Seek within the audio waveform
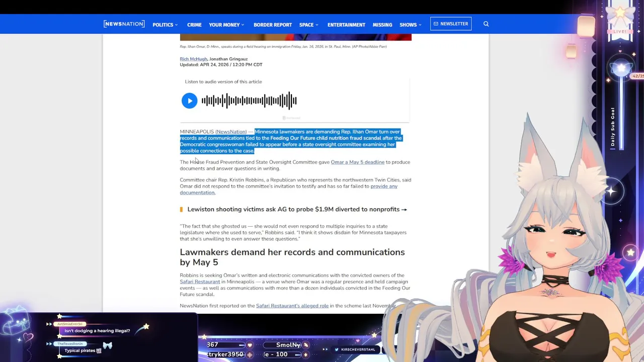 (249, 101)
